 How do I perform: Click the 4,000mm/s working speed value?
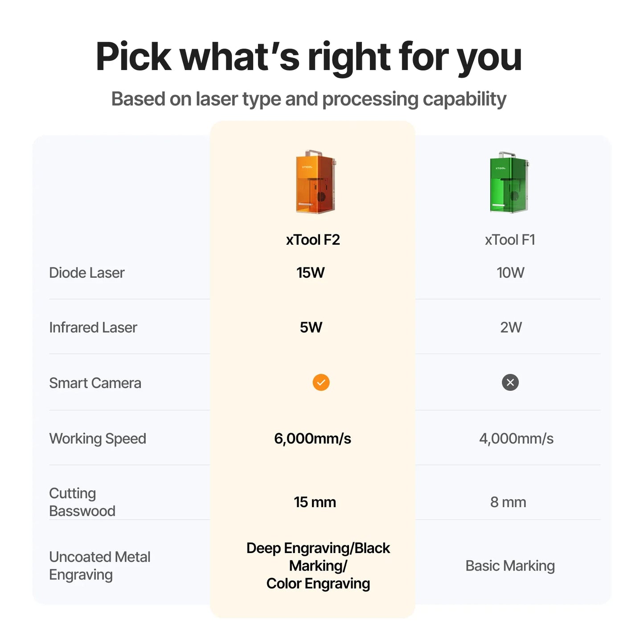tap(516, 439)
